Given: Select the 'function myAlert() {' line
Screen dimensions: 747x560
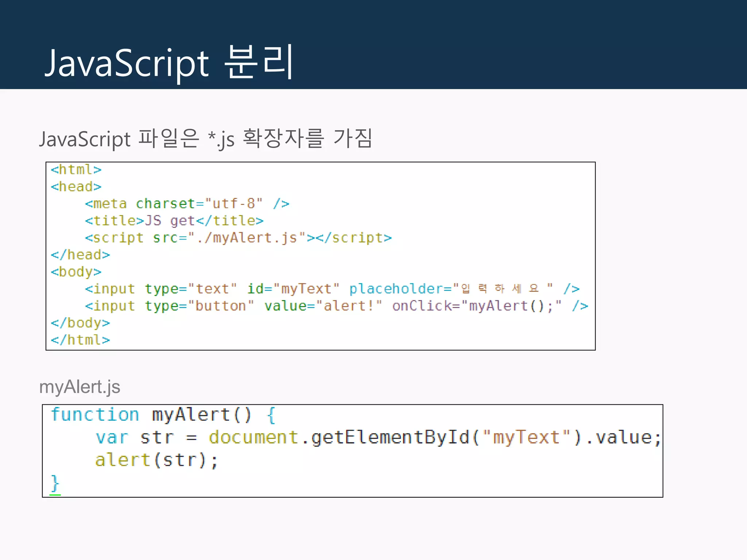Looking at the screenshot, I should pos(163,415).
